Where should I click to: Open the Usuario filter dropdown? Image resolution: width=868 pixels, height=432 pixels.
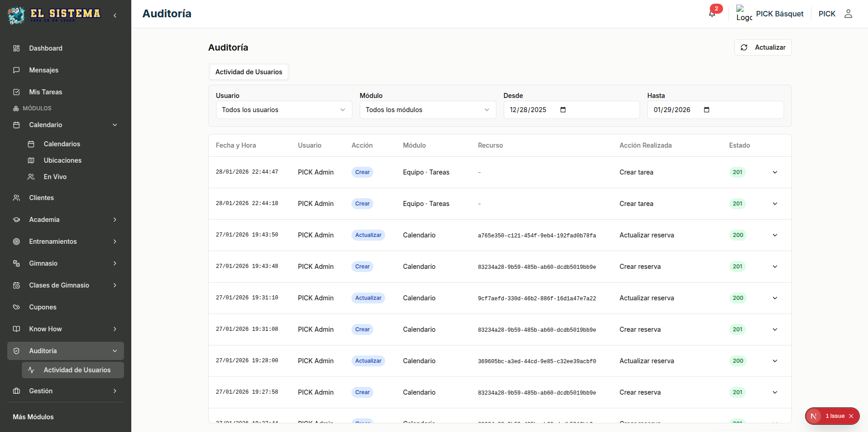[x=284, y=110]
